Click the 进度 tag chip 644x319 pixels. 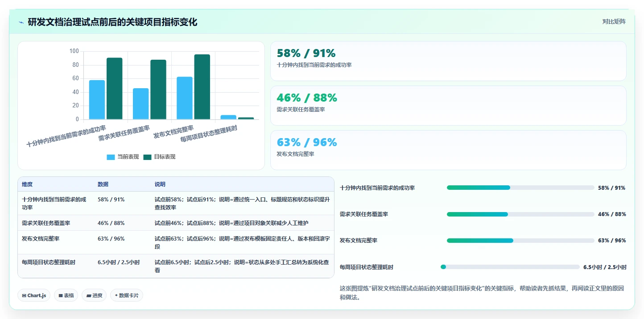pyautogui.click(x=94, y=295)
